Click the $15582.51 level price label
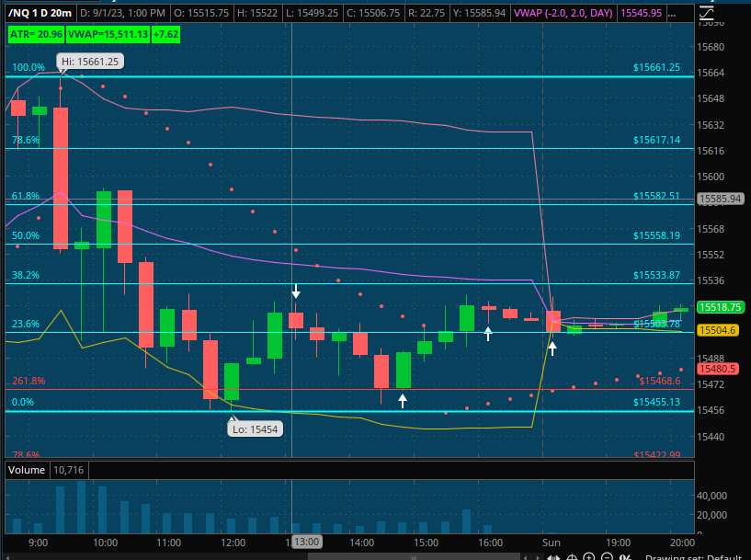Screen dimensions: 751x560 [656, 196]
